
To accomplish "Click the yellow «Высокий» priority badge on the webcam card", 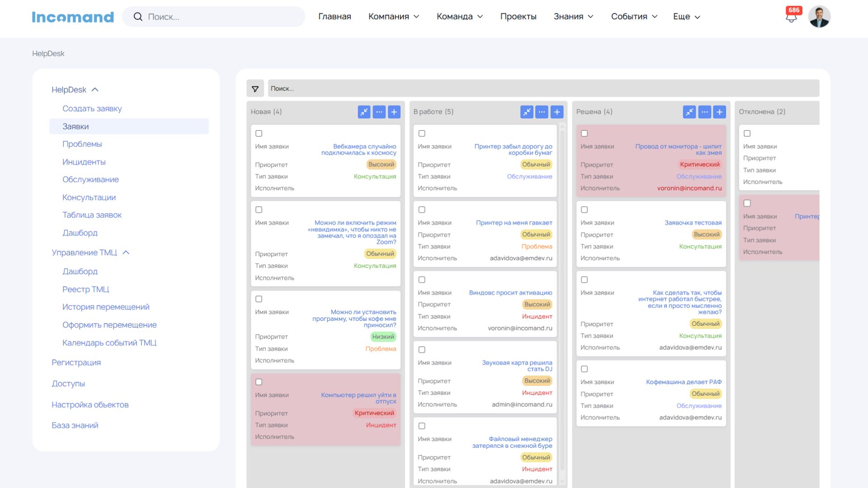I will tap(381, 164).
